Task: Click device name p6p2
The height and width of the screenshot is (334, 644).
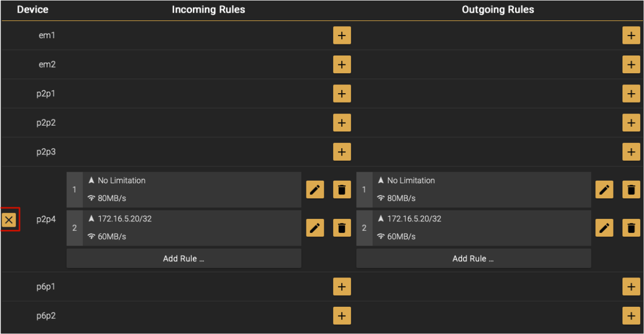Action: 46,316
